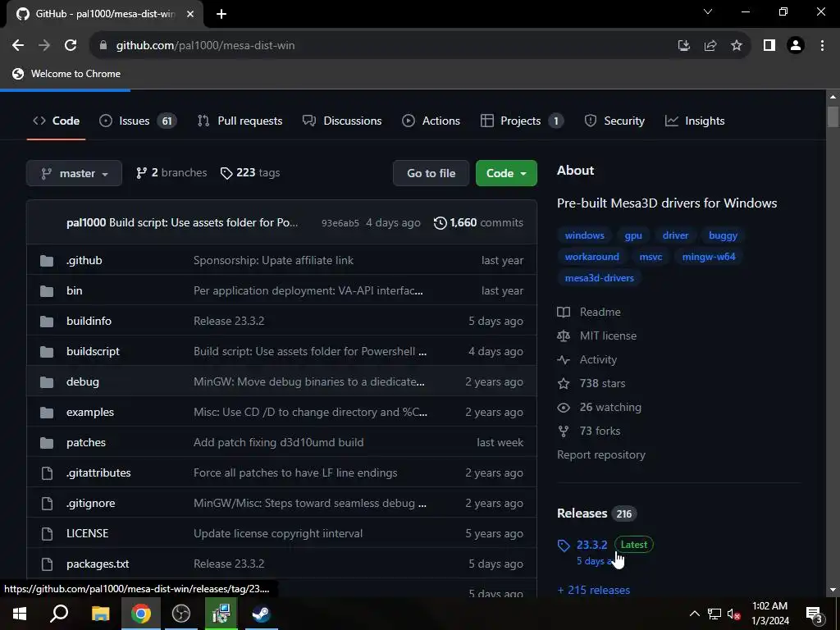Open the Readme link in About
840x630 pixels.
(x=589, y=312)
